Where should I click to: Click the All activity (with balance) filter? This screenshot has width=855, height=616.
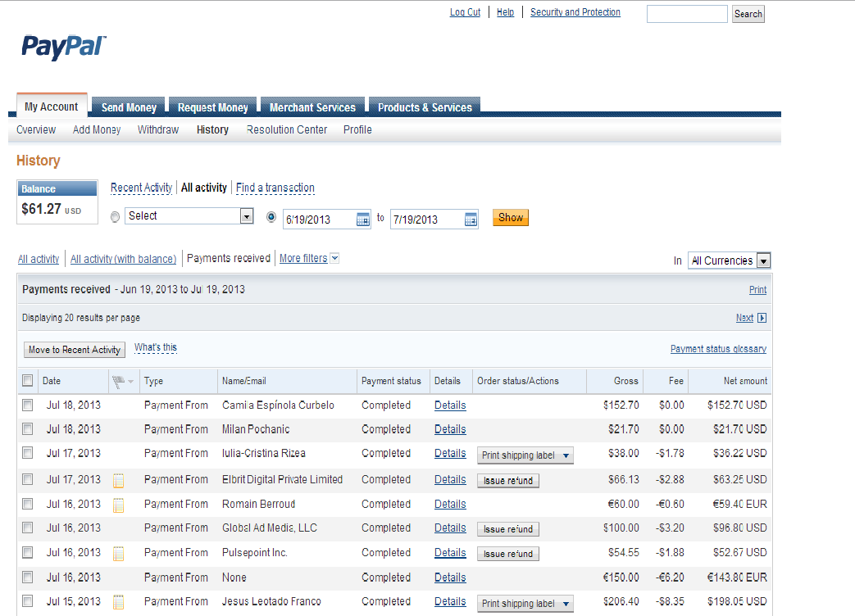pos(123,259)
